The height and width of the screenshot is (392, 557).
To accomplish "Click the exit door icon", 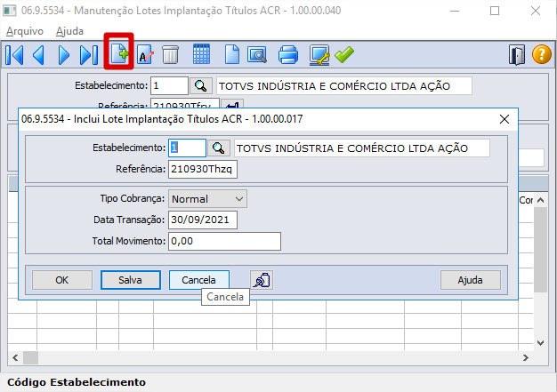I will pos(517,54).
